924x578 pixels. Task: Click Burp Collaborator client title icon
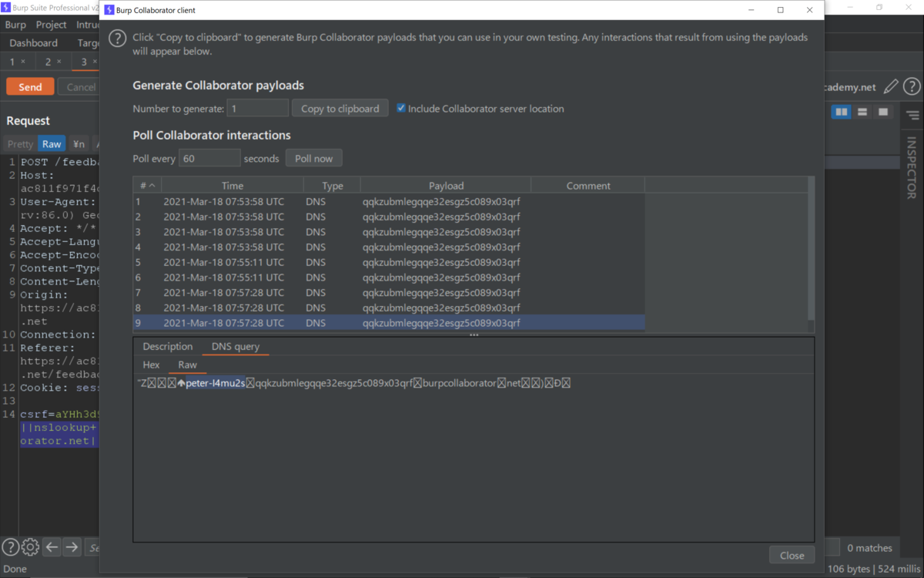tap(109, 10)
